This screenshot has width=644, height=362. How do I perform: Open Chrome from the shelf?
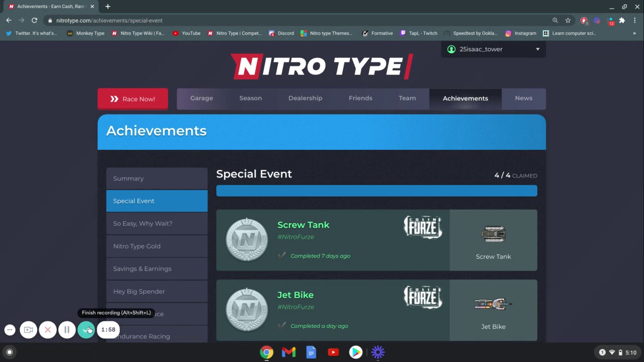267,352
